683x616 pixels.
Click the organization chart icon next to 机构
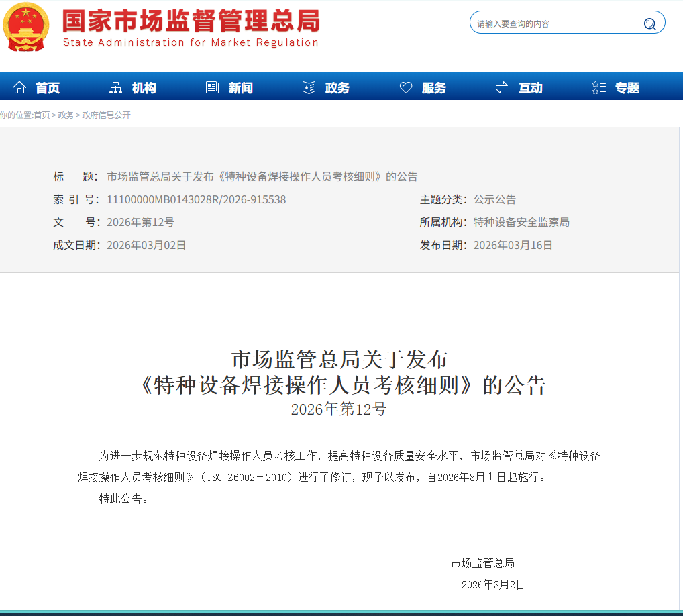pyautogui.click(x=117, y=87)
